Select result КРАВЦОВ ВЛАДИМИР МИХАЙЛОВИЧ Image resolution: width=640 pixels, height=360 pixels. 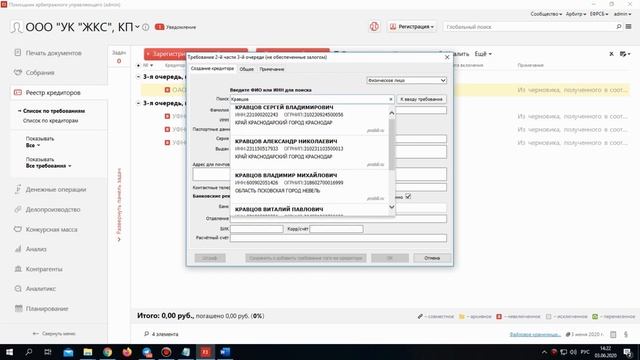(309, 187)
